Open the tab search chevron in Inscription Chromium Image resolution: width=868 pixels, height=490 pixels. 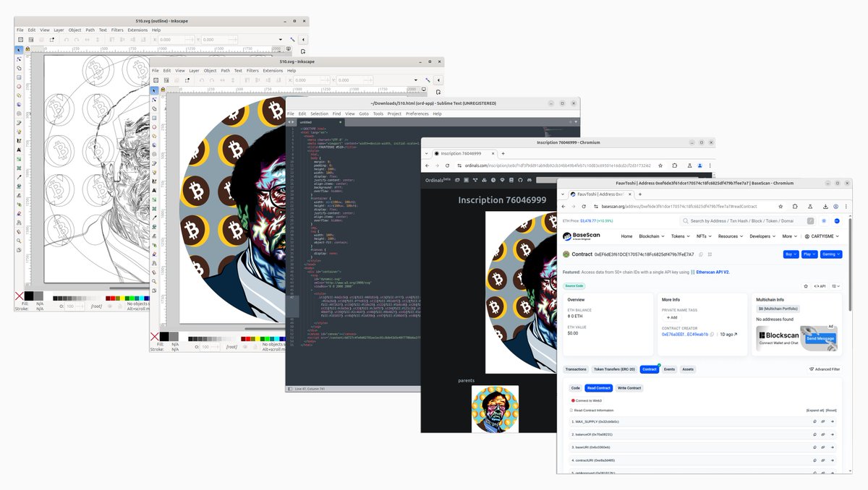[427, 153]
